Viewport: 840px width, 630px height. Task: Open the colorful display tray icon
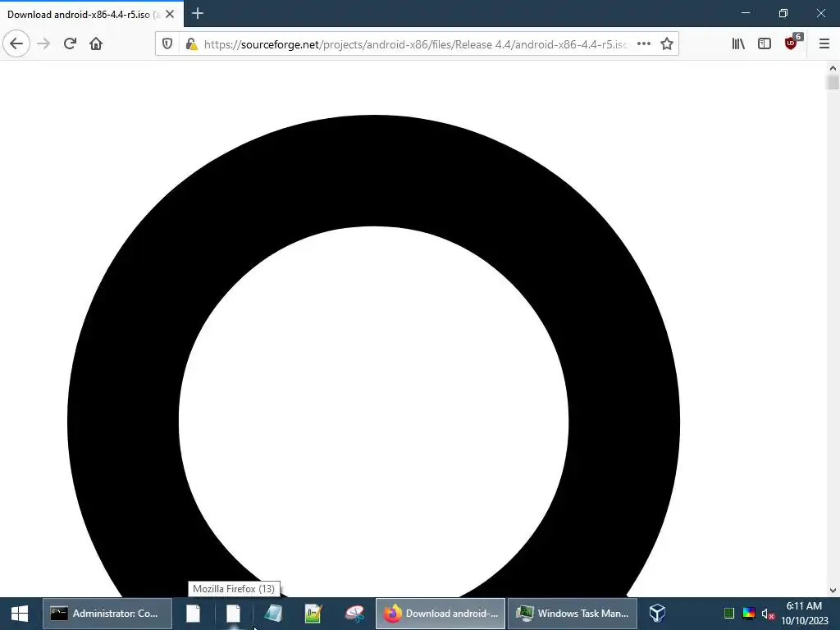[x=749, y=614]
